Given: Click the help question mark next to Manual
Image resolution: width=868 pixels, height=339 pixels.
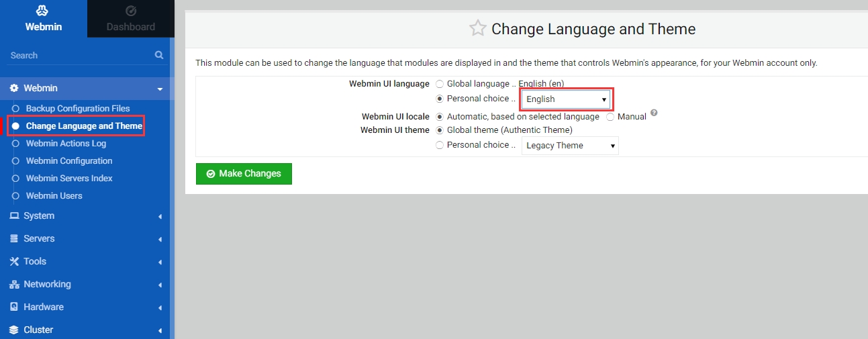Looking at the screenshot, I should coord(654,113).
